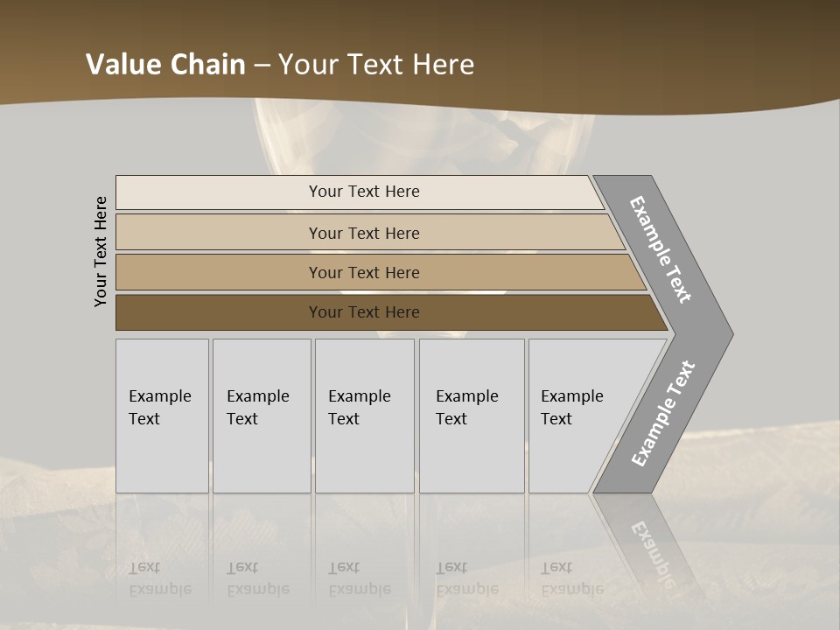Viewport: 840px width, 630px height.
Task: Select the Value Chain slide title
Action: [x=280, y=64]
